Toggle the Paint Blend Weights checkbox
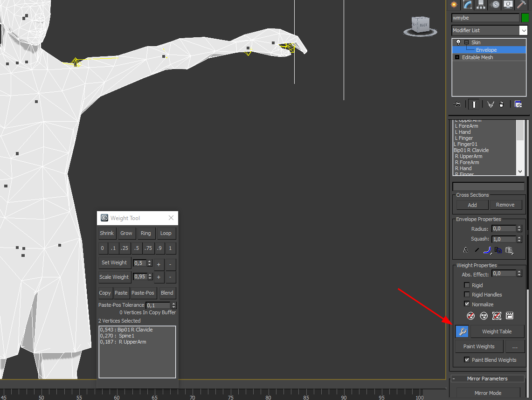 tap(467, 360)
